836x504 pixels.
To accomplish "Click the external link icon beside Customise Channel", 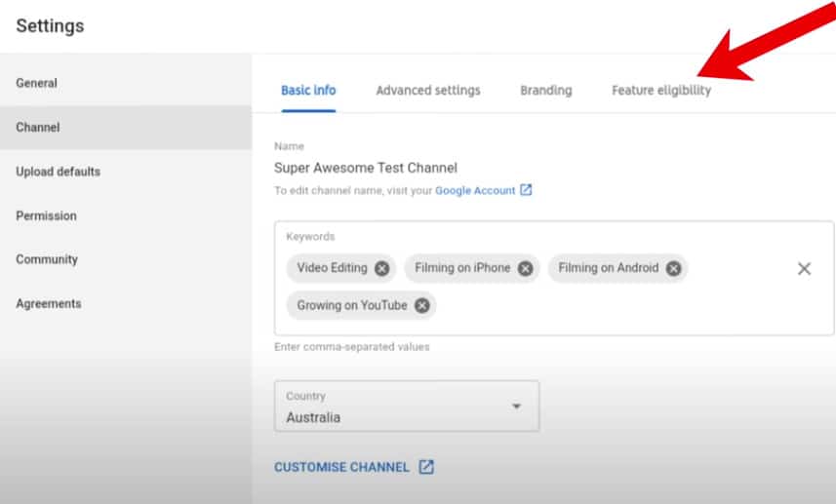I will [x=426, y=467].
